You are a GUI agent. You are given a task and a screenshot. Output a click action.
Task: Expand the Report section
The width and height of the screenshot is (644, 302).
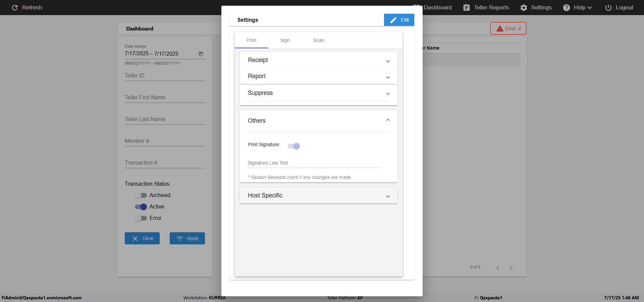[x=319, y=76]
